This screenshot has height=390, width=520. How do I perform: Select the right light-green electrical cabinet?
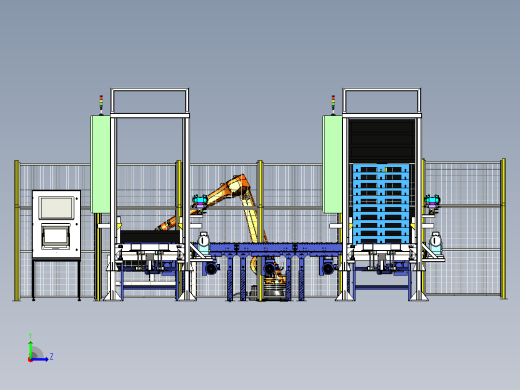click(x=332, y=164)
